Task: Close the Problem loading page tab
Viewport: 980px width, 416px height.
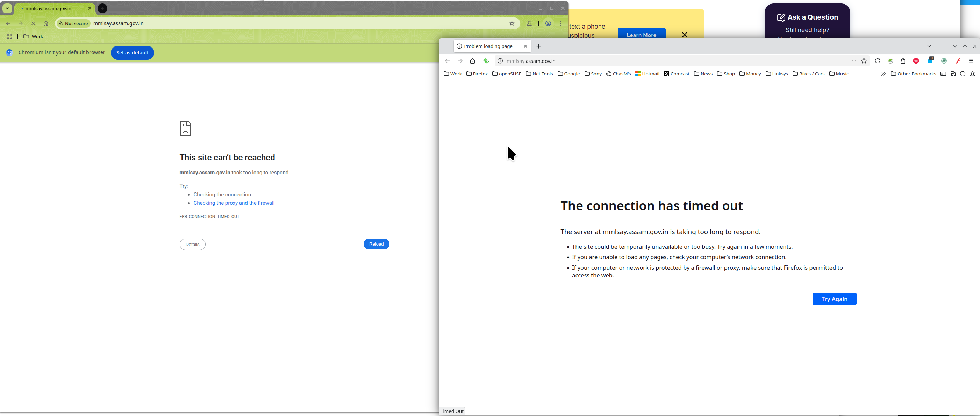Action: point(525,46)
